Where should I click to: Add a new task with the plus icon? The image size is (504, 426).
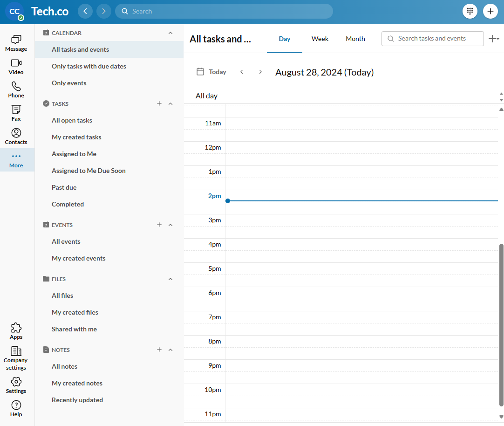[159, 103]
